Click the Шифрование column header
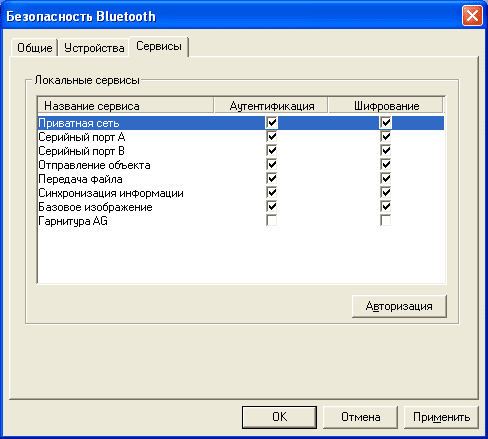488x439 pixels. click(386, 106)
